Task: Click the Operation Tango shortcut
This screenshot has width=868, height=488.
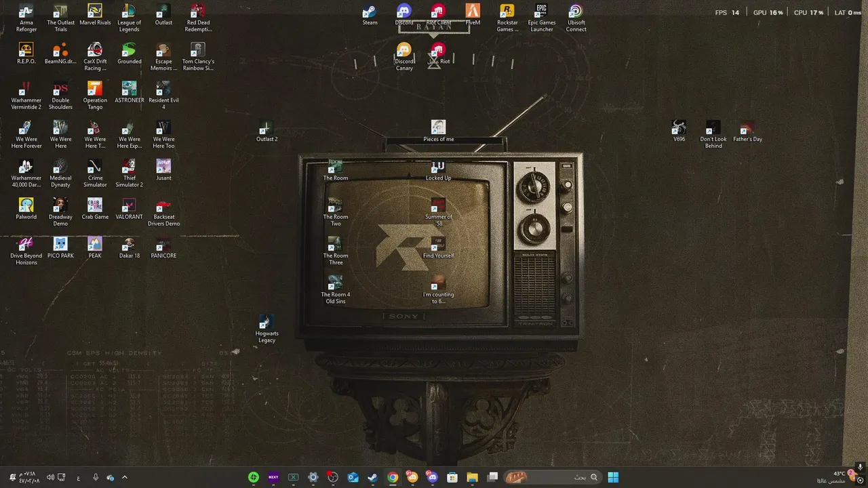Action: click(95, 96)
